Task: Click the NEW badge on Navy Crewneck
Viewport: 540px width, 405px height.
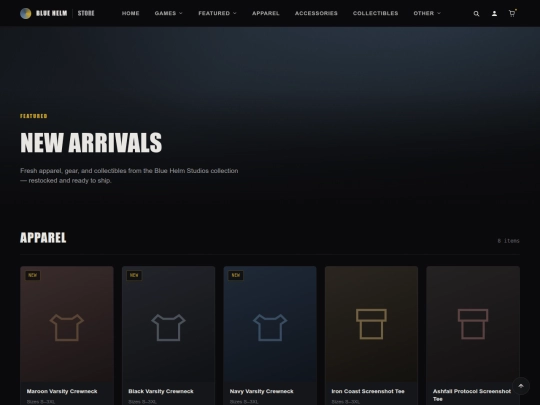Action: pyautogui.click(x=236, y=275)
